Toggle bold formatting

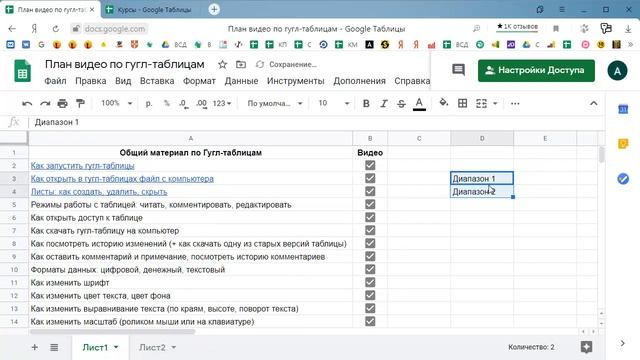[366, 104]
